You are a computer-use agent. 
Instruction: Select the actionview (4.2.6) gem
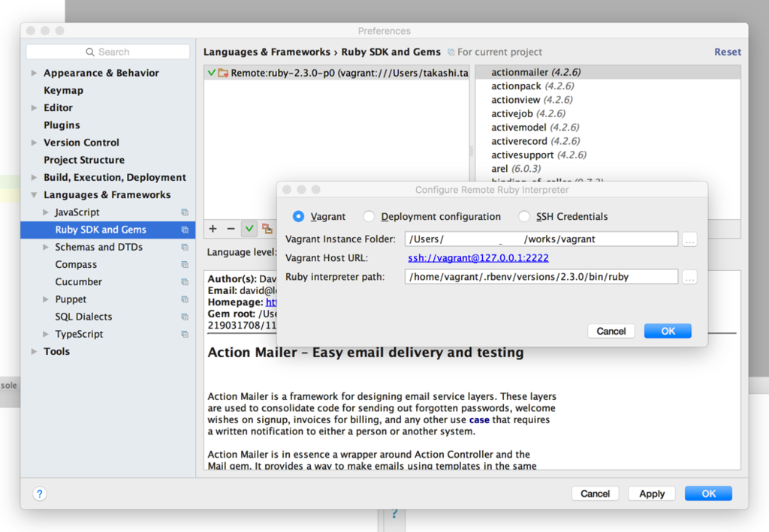[x=608, y=100]
